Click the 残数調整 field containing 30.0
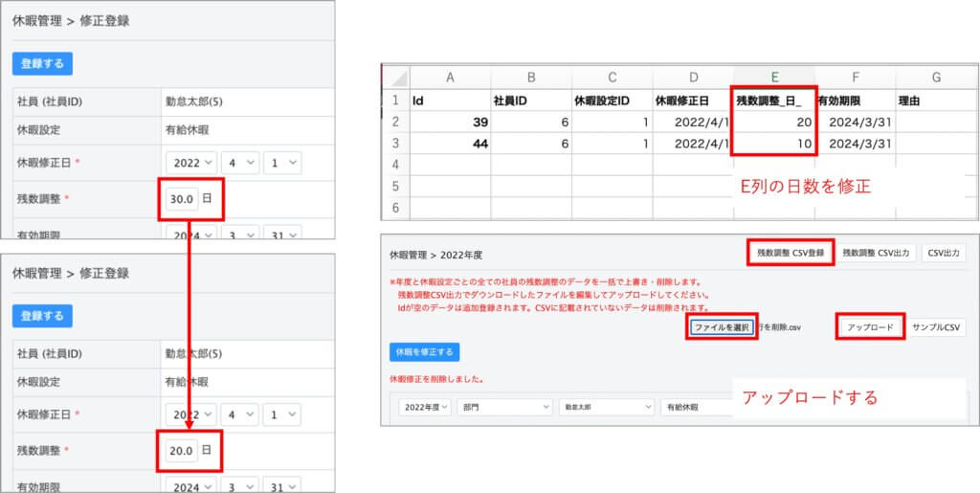The height and width of the screenshot is (493, 980). (182, 199)
